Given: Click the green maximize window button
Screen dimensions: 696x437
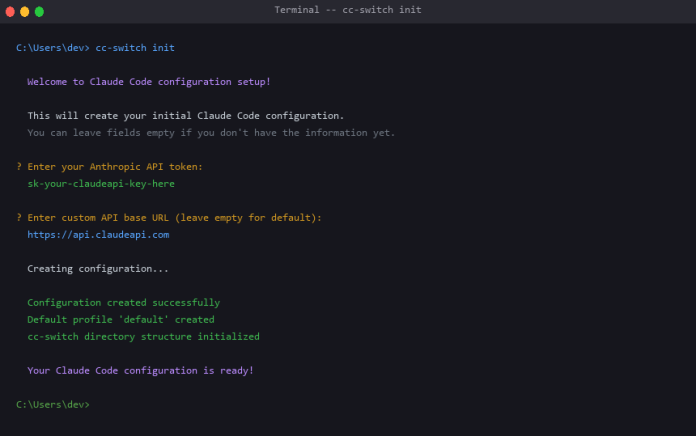Looking at the screenshot, I should pos(40,11).
